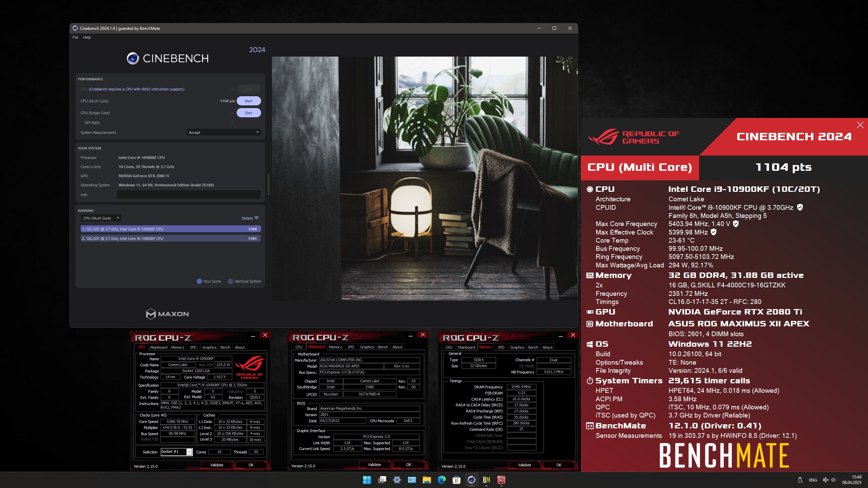This screenshot has width=868, height=488.
Task: Click OK in the CPU-Z Mainboard window
Action: 409,465
